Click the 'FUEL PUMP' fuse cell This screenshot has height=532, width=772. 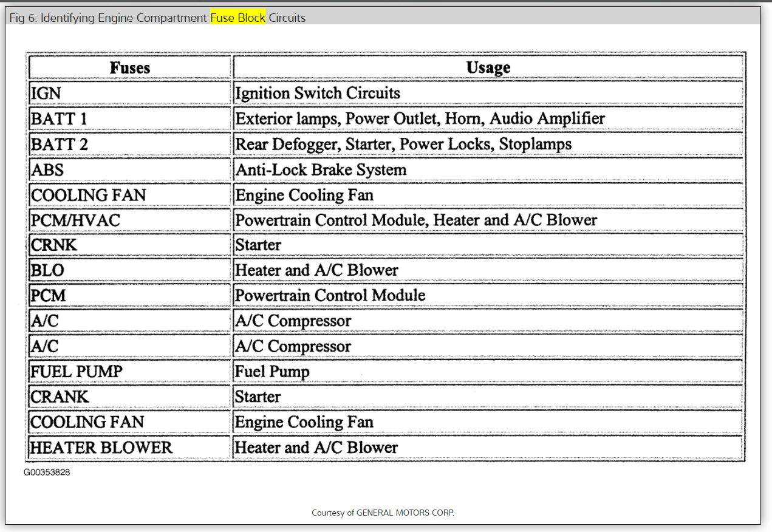tap(129, 371)
